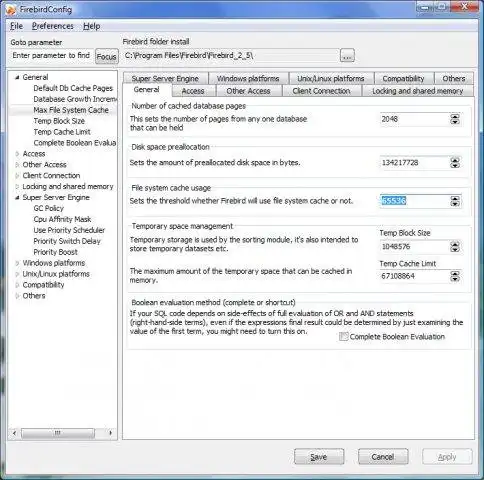Viewport: 484px width, 480px height.
Task: Click disk space preallocation value field
Action: tap(414, 163)
